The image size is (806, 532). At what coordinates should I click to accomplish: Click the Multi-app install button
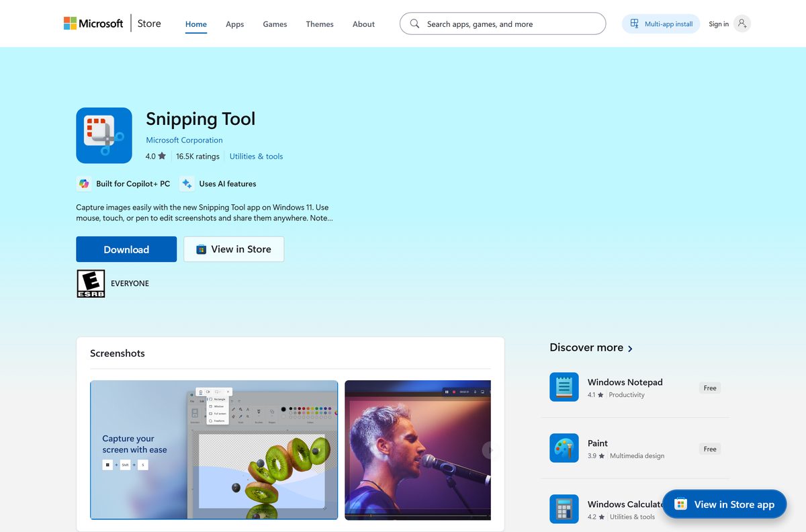click(x=661, y=24)
